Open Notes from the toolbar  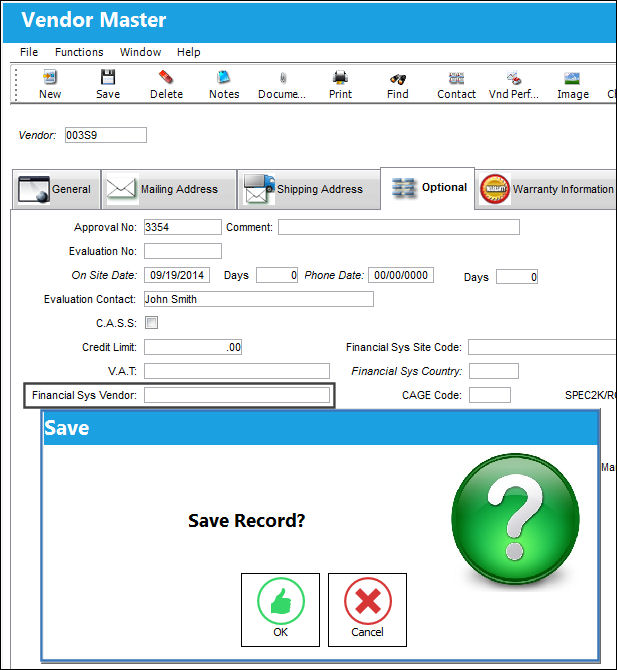pyautogui.click(x=224, y=84)
